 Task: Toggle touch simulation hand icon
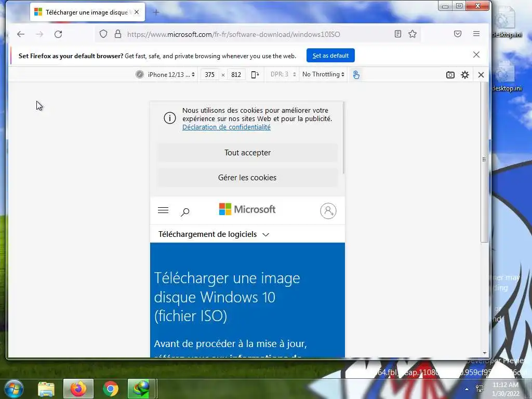356,75
